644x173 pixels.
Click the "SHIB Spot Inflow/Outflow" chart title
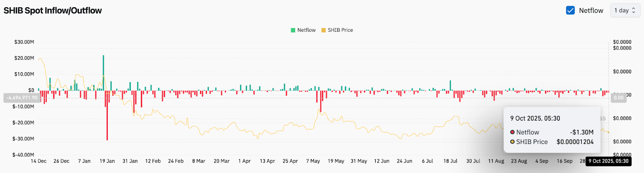tap(53, 10)
